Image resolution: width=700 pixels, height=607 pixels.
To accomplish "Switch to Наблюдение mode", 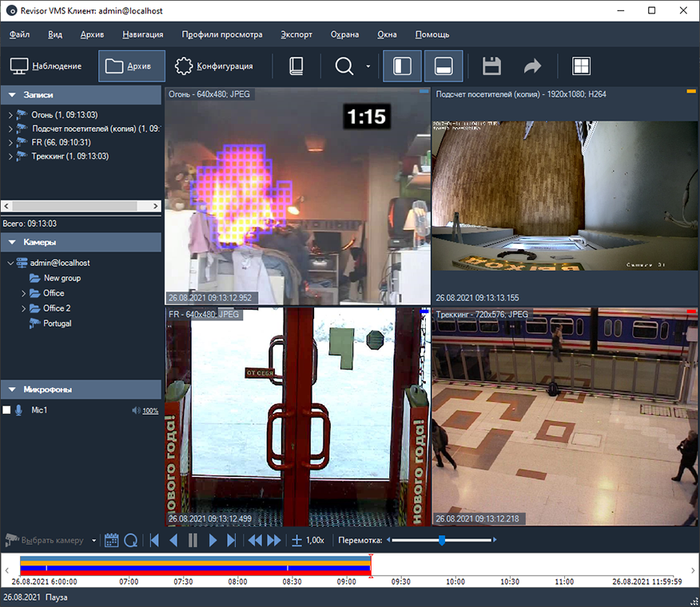I will tap(46, 66).
